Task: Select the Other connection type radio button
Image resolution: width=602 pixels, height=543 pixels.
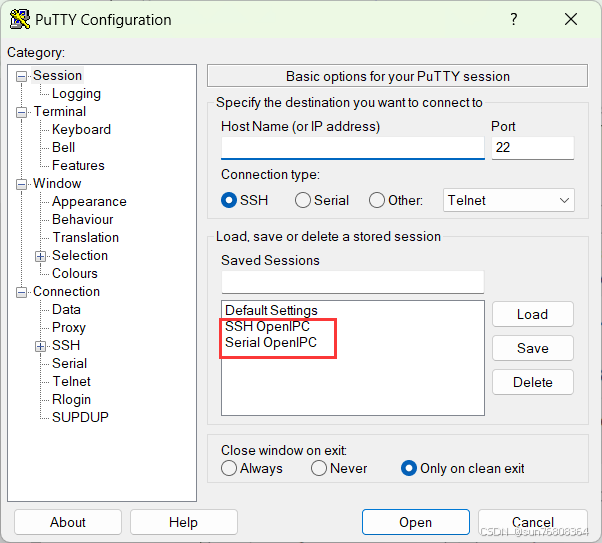Action: click(377, 200)
